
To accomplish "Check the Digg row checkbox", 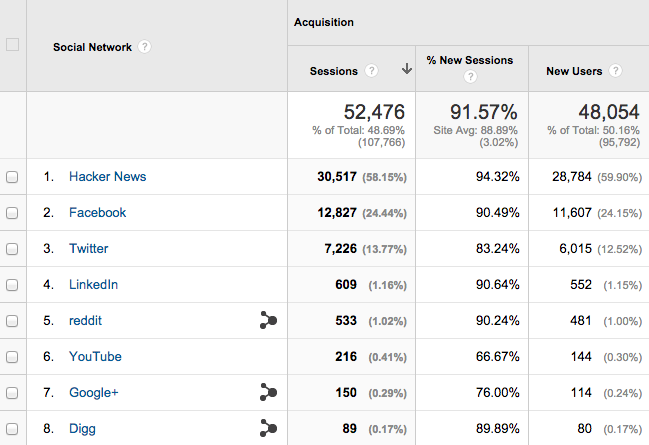I will [x=12, y=429].
